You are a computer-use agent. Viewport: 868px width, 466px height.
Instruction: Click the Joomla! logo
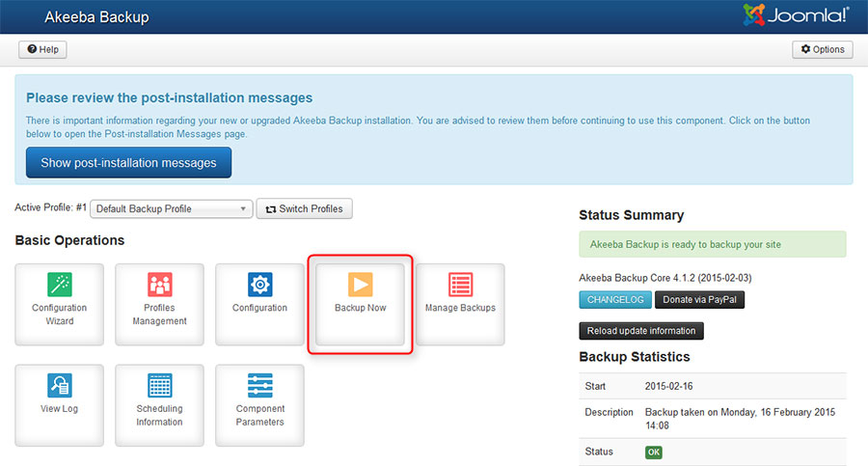(796, 15)
